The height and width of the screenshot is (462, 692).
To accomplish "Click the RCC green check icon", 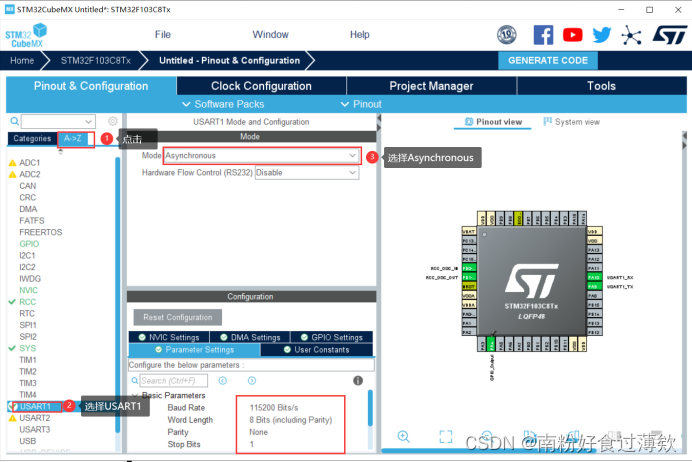I will 12,302.
